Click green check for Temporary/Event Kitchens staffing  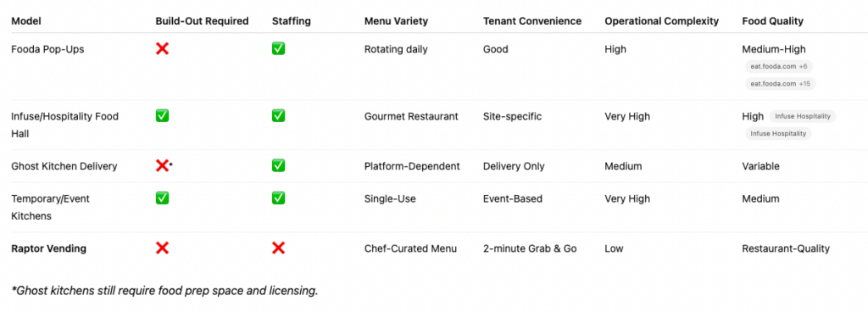pos(278,198)
